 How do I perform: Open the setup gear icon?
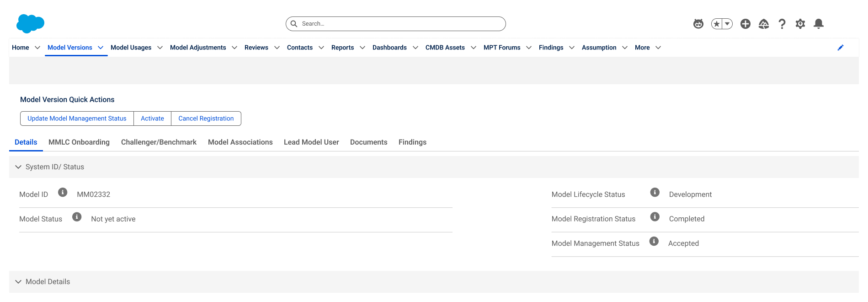(x=800, y=24)
